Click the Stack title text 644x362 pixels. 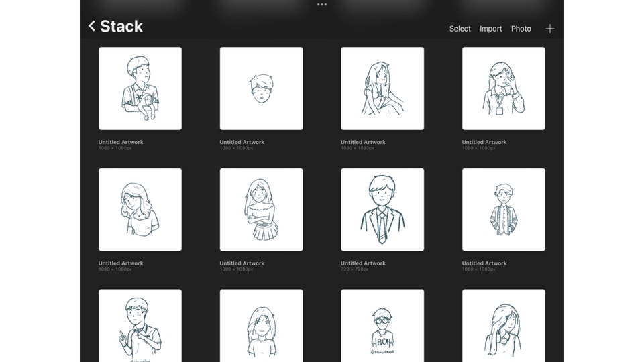pyautogui.click(x=121, y=27)
